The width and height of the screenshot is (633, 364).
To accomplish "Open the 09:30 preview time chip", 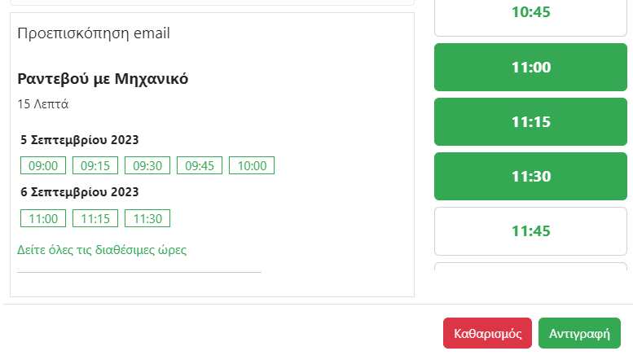I will pyautogui.click(x=147, y=165).
